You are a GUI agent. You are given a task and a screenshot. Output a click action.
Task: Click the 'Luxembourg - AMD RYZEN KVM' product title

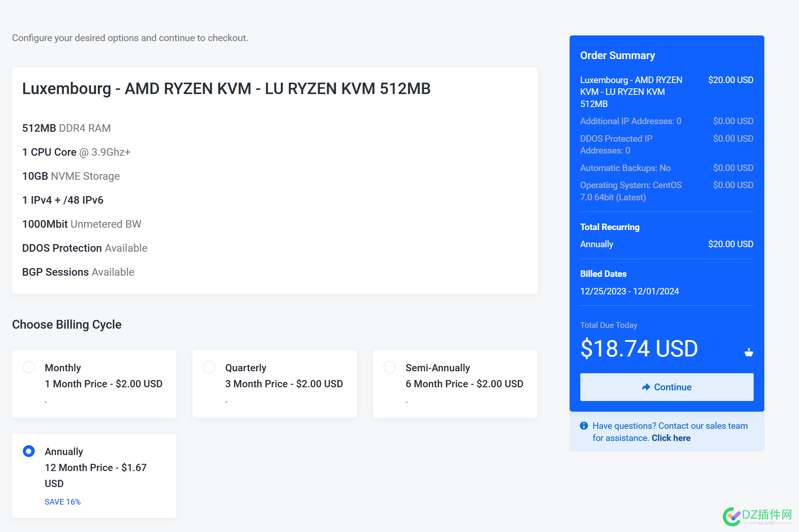point(226,89)
